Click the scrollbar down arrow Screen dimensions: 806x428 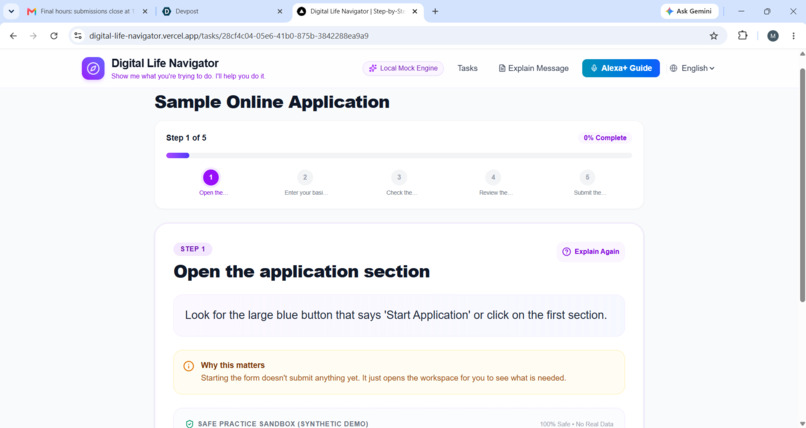(x=802, y=423)
